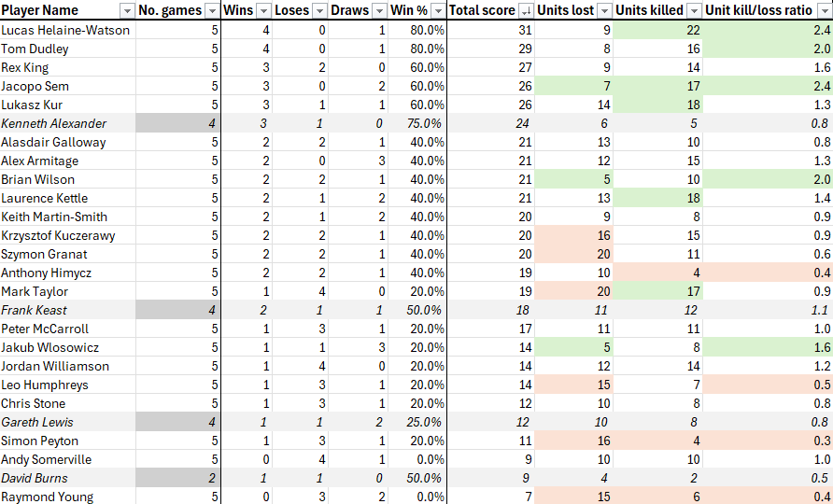This screenshot has height=504, width=833.
Task: Click Jacopo Sem's green units lost cell
Action: tap(573, 86)
